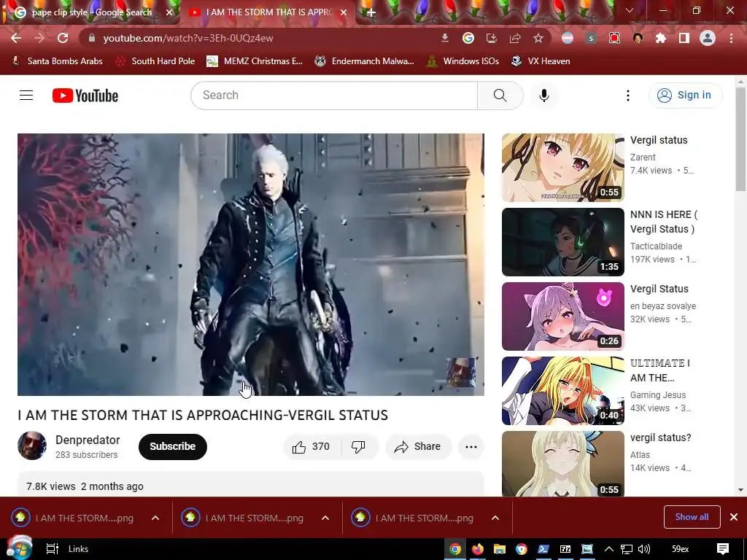Open more actions ellipsis under video
The height and width of the screenshot is (560, 747).
(471, 447)
